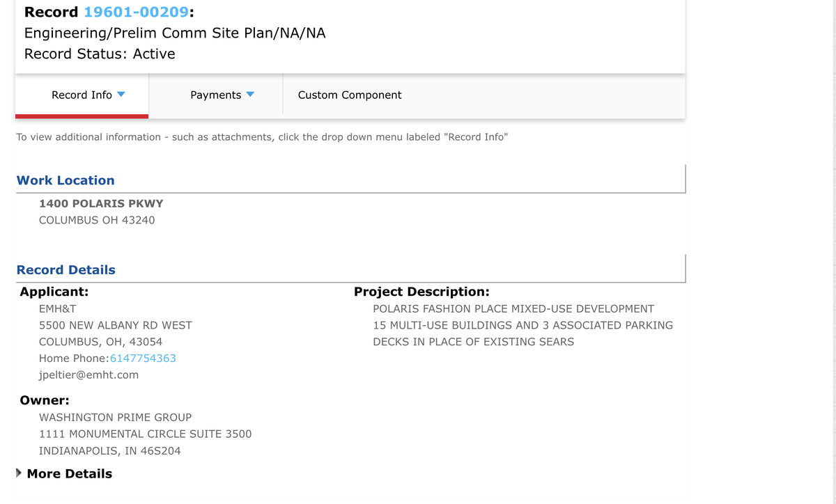Click the Payments dropdown arrow
This screenshot has width=836, height=504.
point(250,95)
